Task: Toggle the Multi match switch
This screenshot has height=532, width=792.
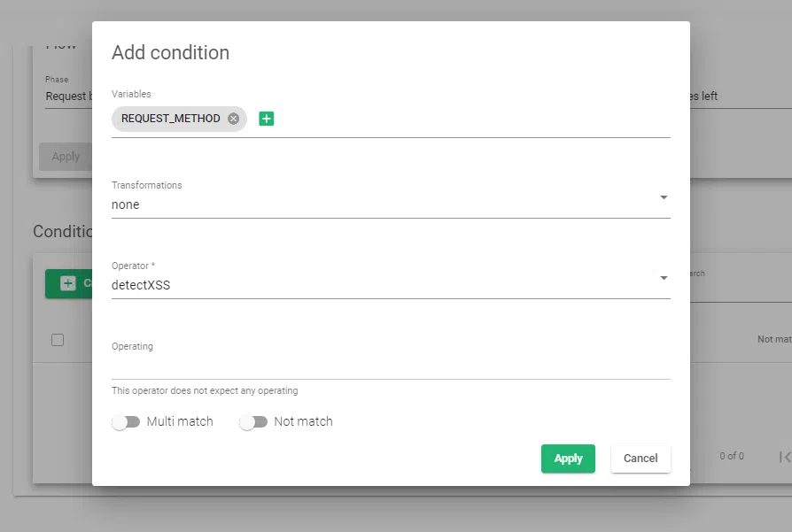Action: tap(127, 422)
